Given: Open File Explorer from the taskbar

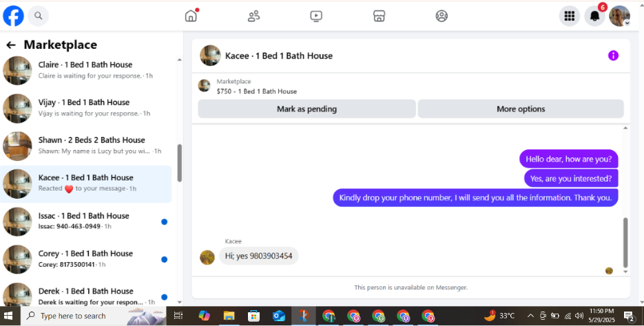Looking at the screenshot, I should click(229, 316).
